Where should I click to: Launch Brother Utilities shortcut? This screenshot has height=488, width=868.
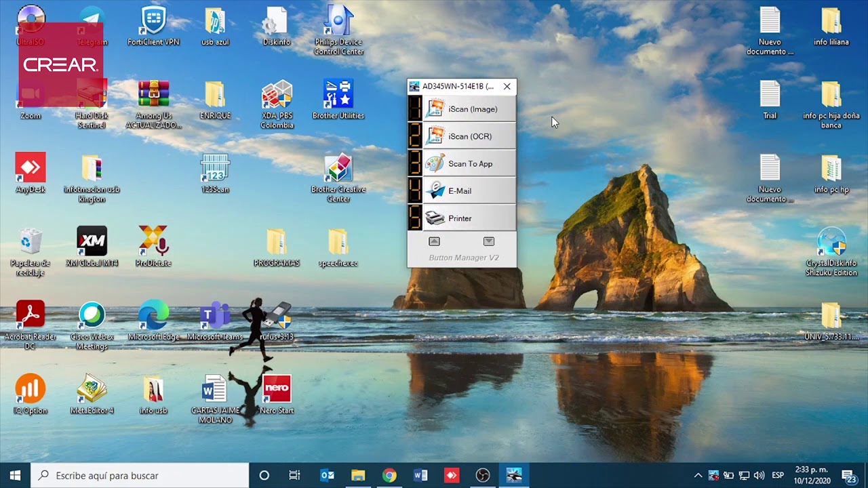click(338, 100)
